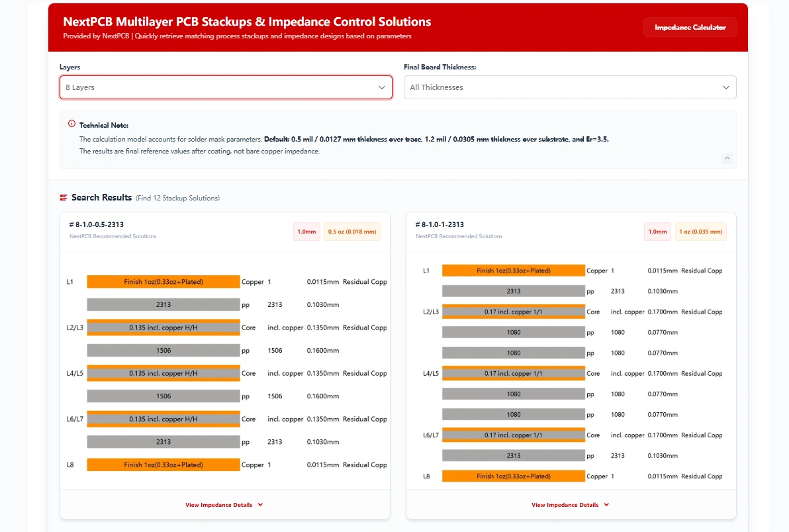Open the Impedance Calculator

690,27
